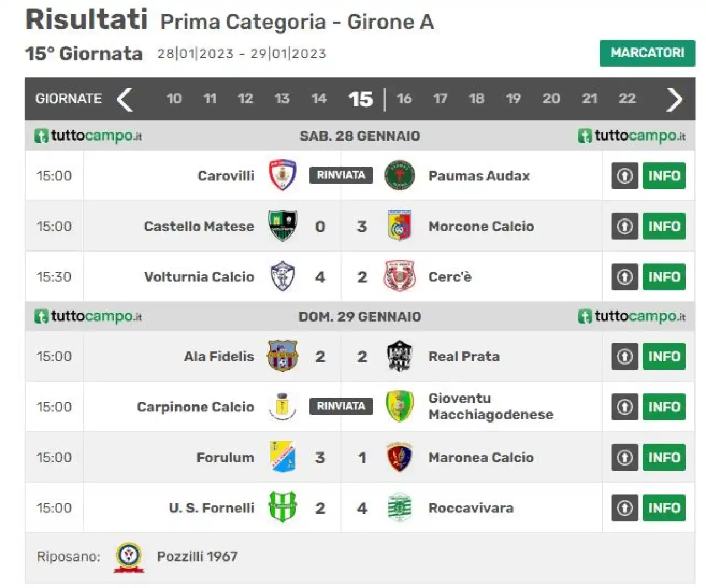Switch to giornata 14
Screen dimensions: 706x588
click(x=319, y=99)
